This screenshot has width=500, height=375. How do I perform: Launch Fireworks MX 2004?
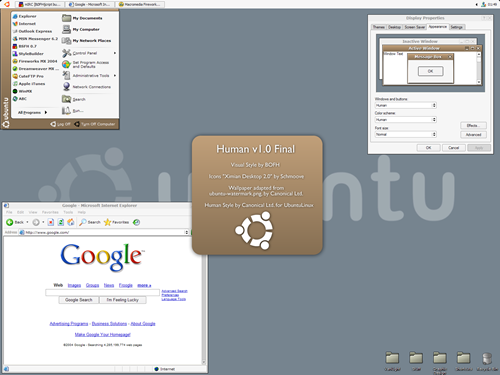pos(35,61)
